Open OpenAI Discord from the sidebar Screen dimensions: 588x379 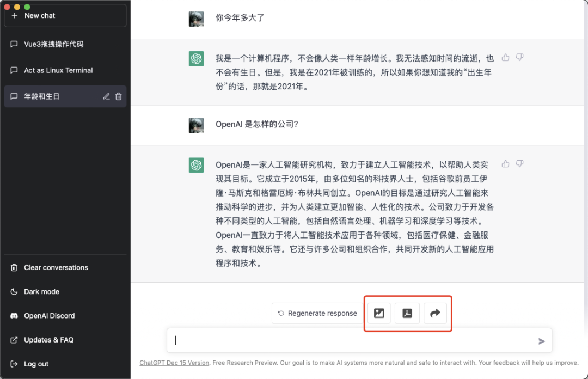[x=49, y=316]
